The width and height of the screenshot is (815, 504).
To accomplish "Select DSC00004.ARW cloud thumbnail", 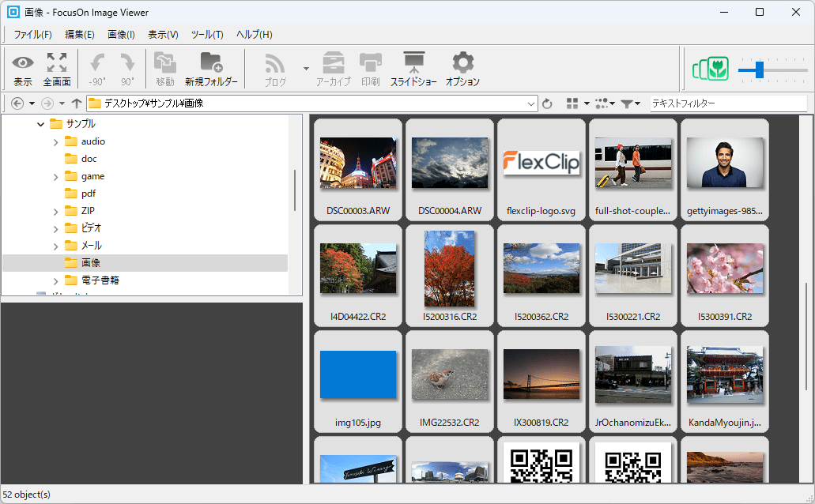I will click(x=450, y=169).
